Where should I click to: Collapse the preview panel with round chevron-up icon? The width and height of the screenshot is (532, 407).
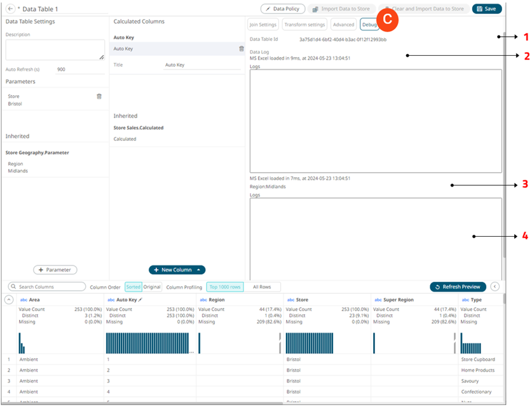click(x=9, y=299)
